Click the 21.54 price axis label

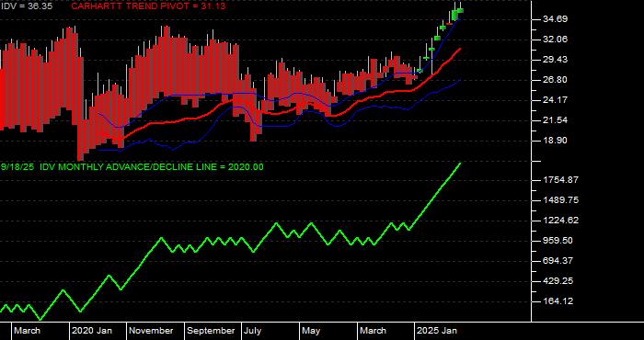click(555, 120)
